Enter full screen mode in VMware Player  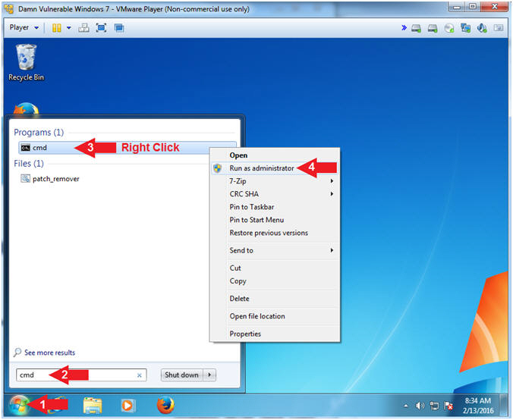[x=102, y=28]
